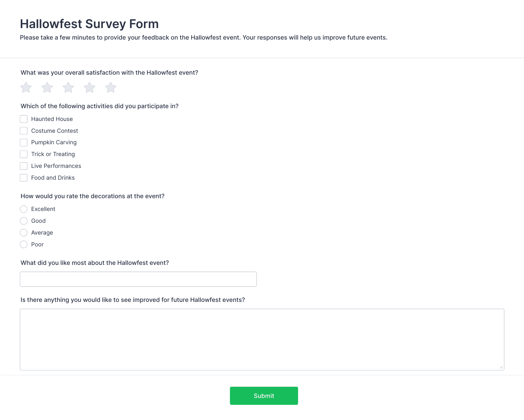Rate satisfaction with the first star
The width and height of the screenshot is (524, 420).
tap(26, 87)
